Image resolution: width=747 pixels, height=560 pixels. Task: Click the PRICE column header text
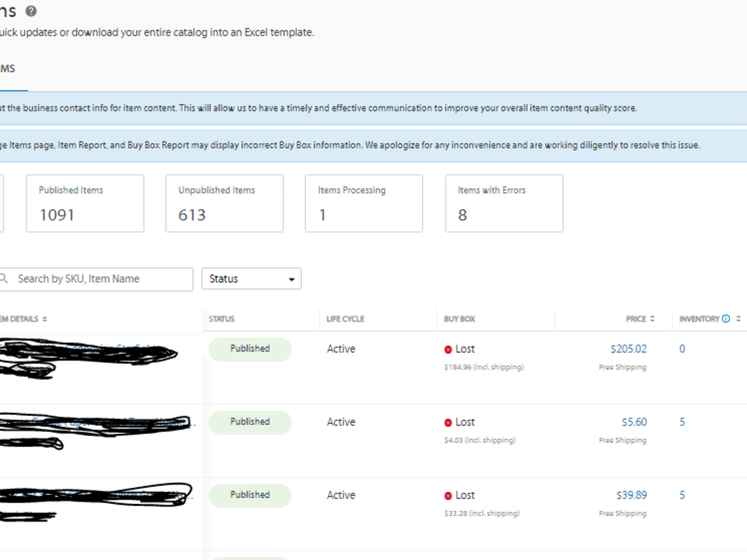636,319
